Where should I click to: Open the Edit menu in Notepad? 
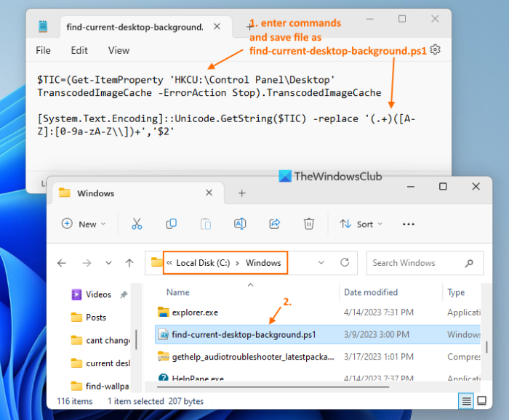[x=79, y=50]
